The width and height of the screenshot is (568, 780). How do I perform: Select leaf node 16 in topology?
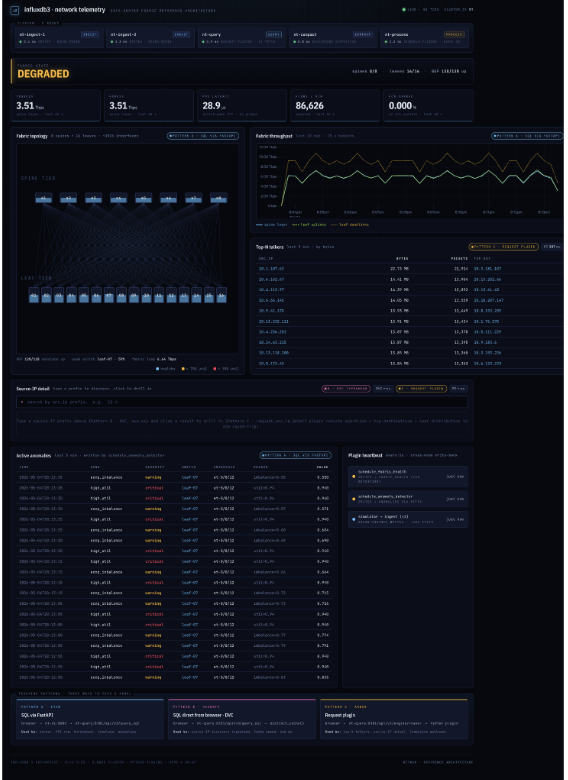point(221,295)
